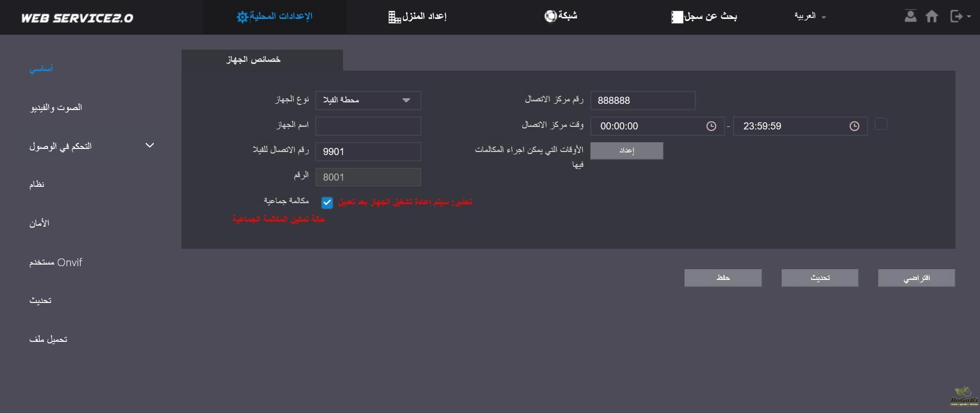Click the clock icon in start time field

click(711, 126)
